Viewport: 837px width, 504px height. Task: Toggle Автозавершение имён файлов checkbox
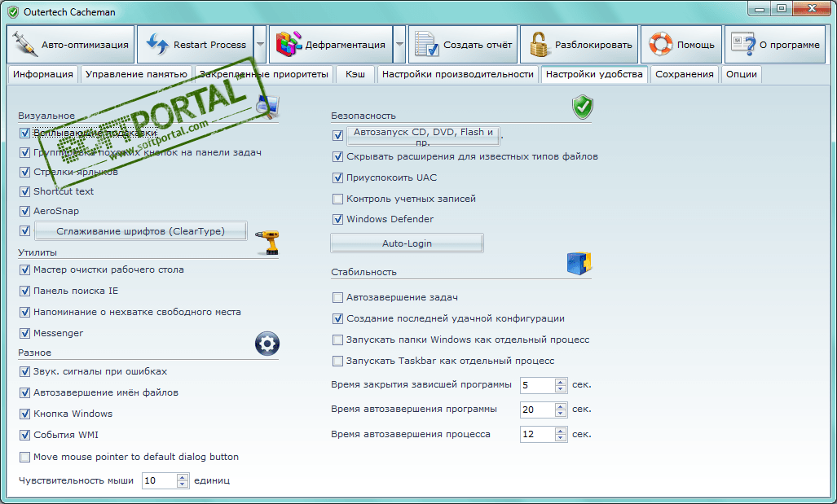tap(24, 393)
